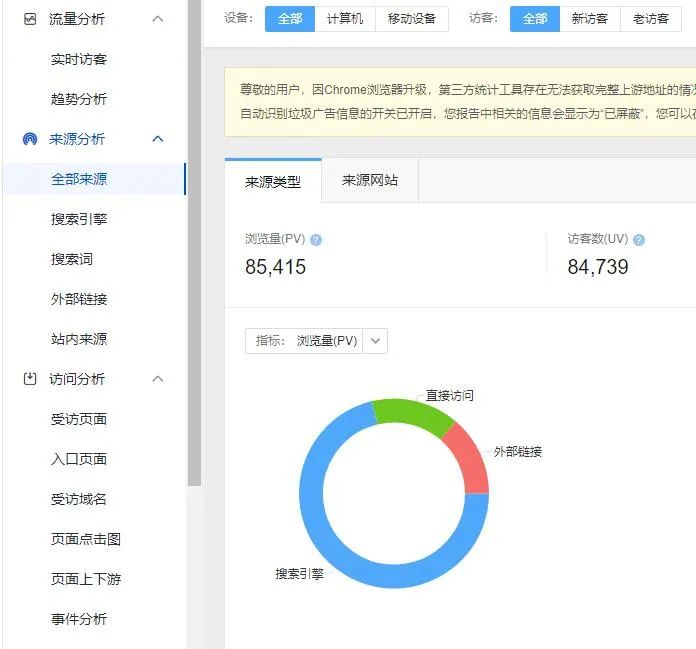Collapse the 流量分析 menu chevron
696x649 pixels.
158,19
